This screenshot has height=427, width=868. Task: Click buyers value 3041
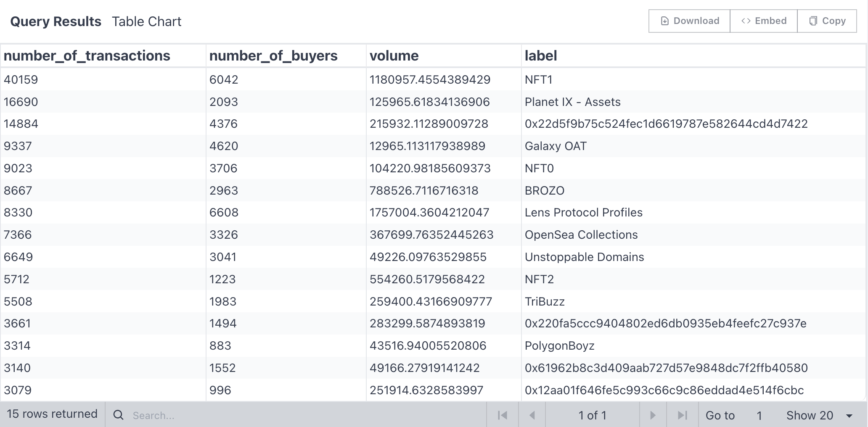click(x=223, y=257)
